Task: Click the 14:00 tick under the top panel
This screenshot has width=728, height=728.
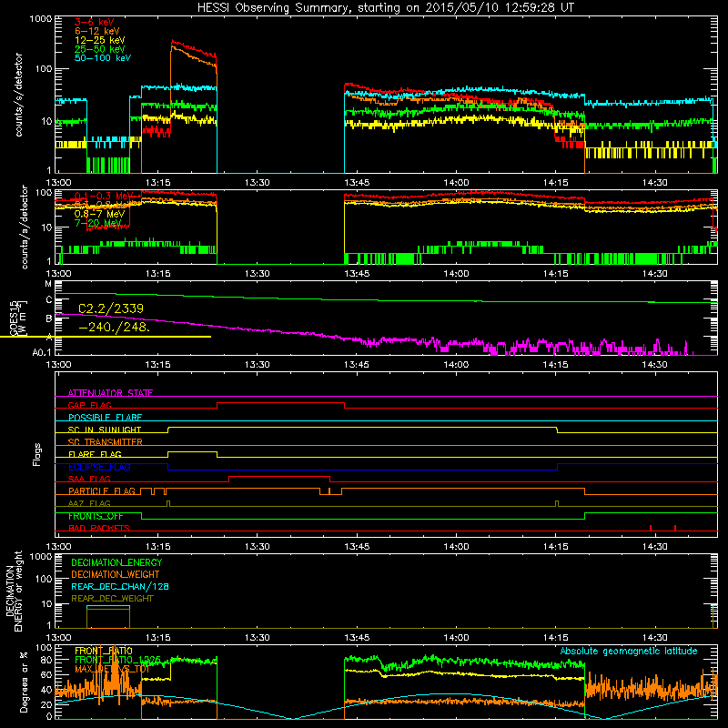Action: 456,183
